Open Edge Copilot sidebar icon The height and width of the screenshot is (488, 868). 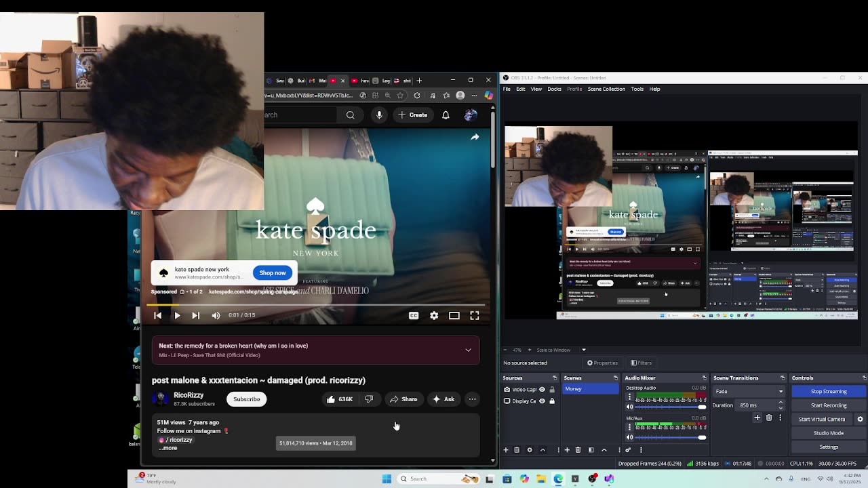click(x=488, y=96)
